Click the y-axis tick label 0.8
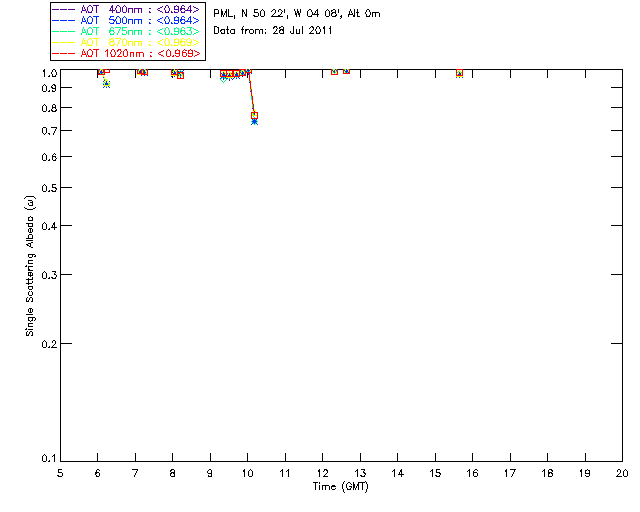The image size is (640, 512). point(49,108)
